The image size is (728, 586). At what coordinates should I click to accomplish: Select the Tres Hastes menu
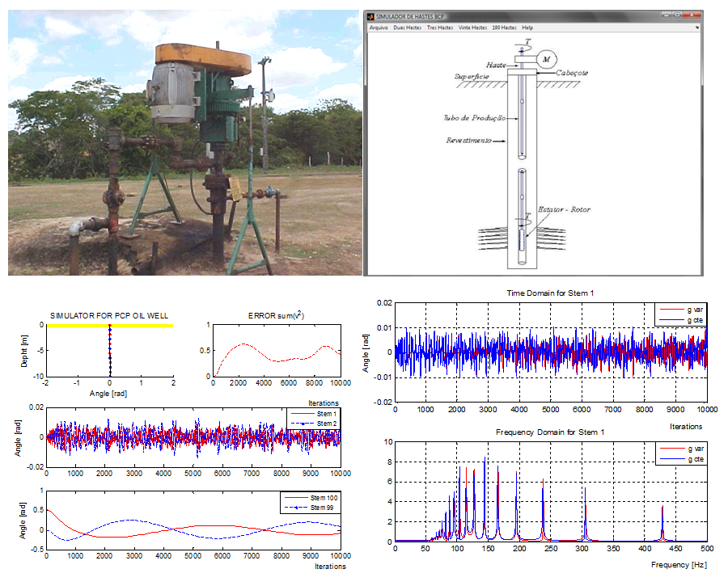click(x=440, y=27)
